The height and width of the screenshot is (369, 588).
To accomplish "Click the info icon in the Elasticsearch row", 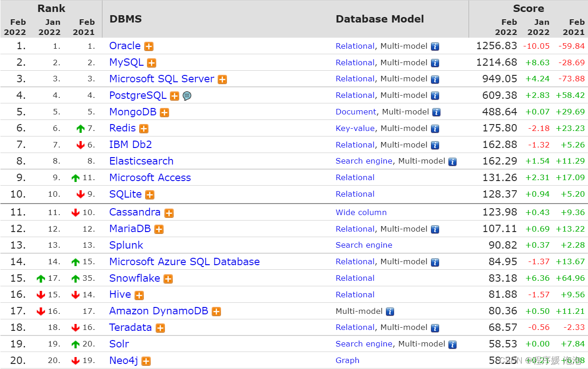I will (452, 162).
